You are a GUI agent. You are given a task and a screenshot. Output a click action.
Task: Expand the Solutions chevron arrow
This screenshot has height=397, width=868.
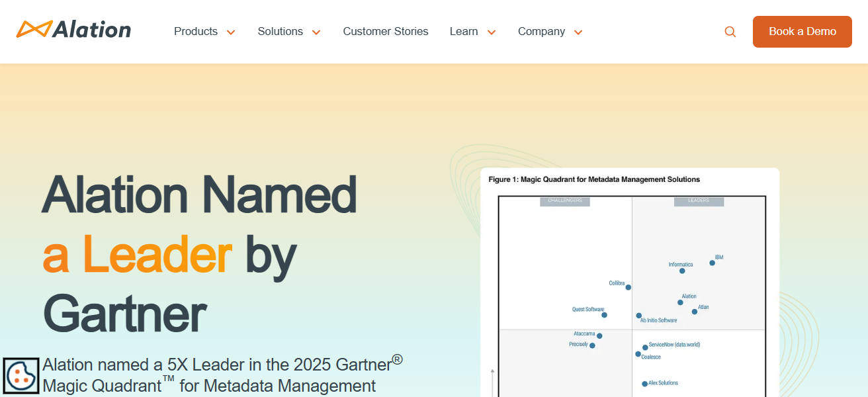coord(316,32)
